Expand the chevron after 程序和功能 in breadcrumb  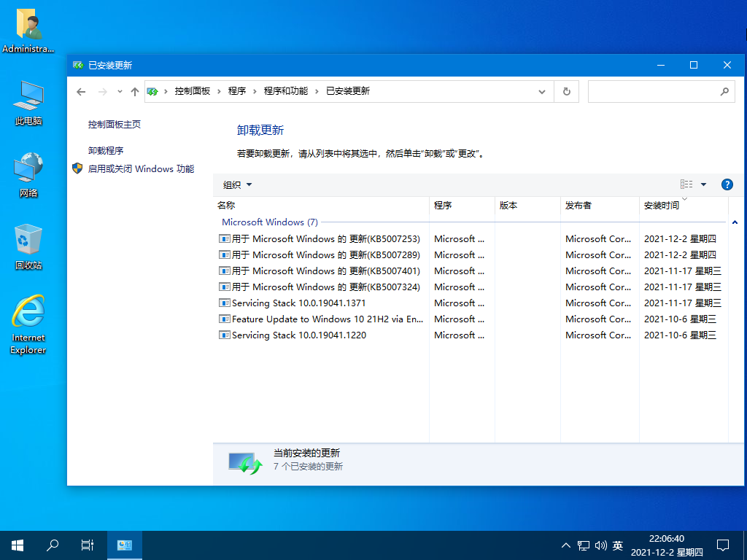pyautogui.click(x=317, y=91)
